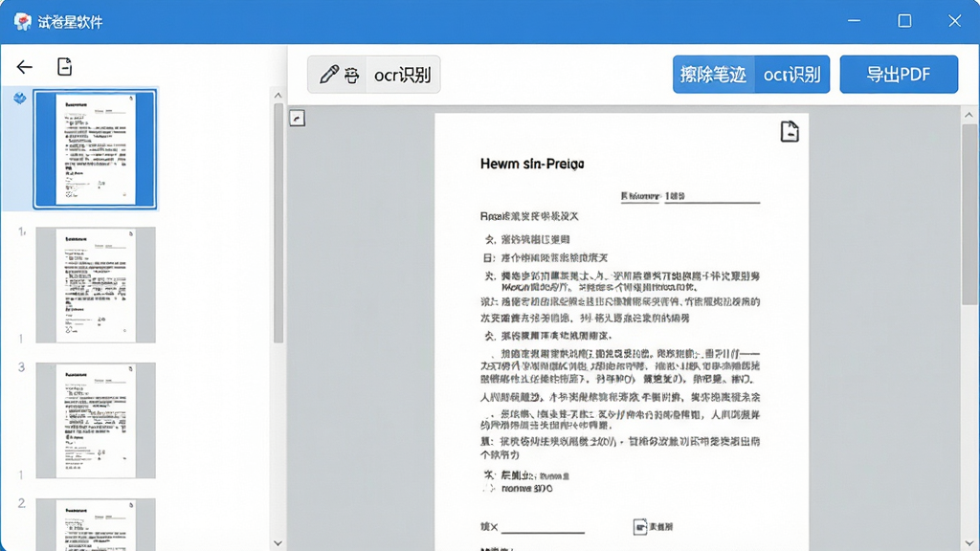This screenshot has width=980, height=551.
Task: Export document with 导出PDF button
Action: point(898,75)
